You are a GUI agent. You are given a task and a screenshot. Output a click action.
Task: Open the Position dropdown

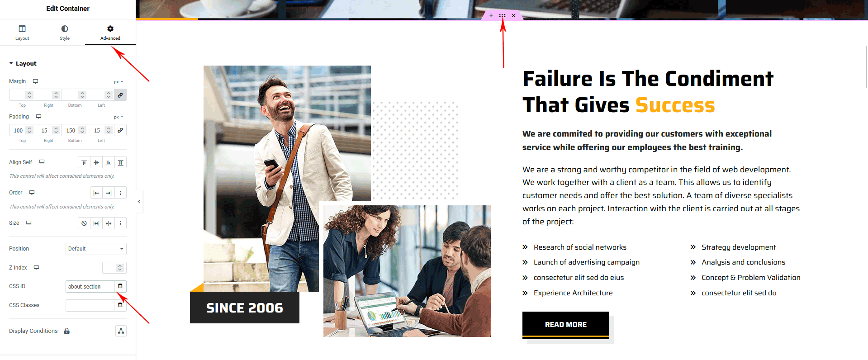[96, 249]
